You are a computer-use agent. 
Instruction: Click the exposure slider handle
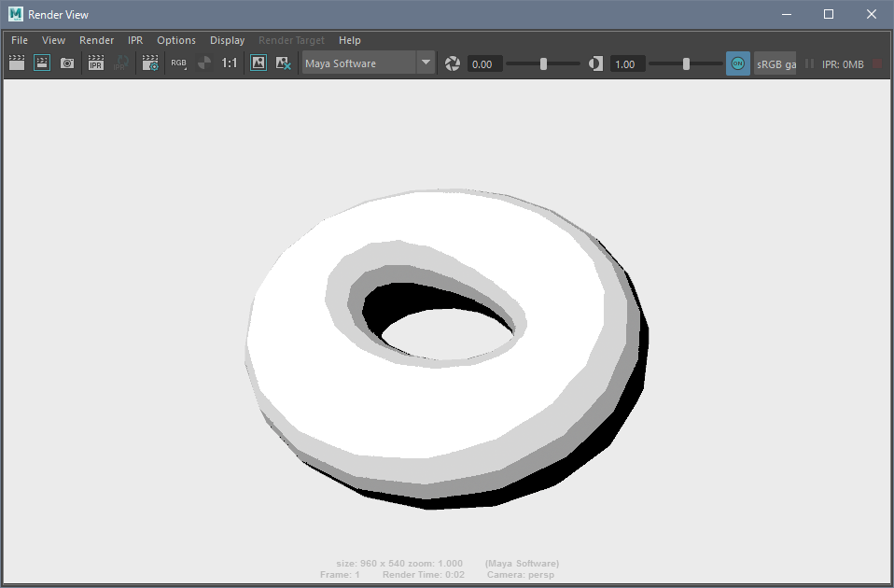point(543,63)
